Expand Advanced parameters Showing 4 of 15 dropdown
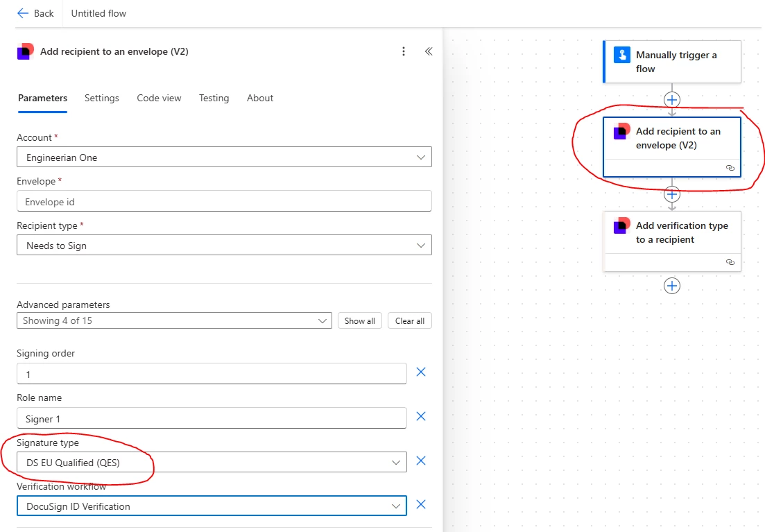 [174, 320]
